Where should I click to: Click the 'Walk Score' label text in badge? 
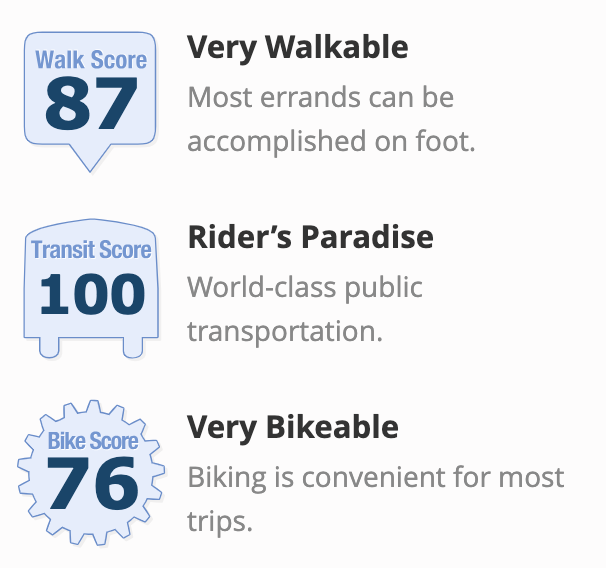point(91,60)
